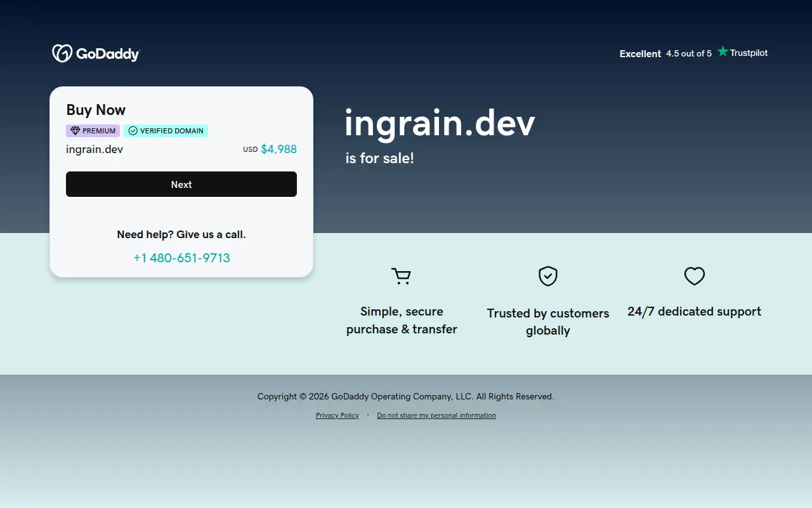812x508 pixels.
Task: Click the large ingrain.dev headline
Action: click(x=440, y=123)
